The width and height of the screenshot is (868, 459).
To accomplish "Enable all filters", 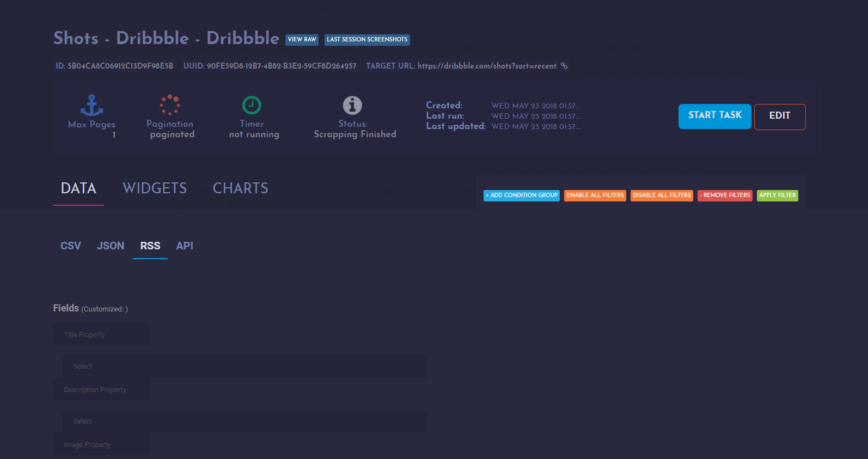I will click(595, 195).
